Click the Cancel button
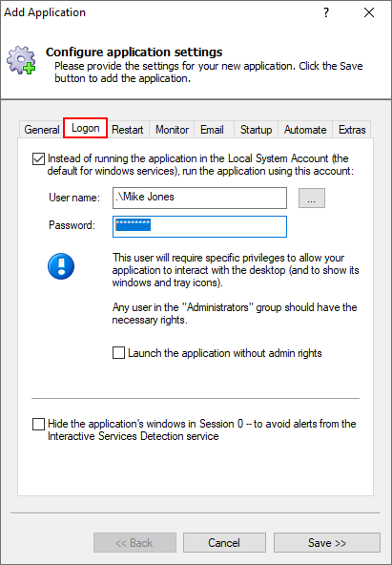 pyautogui.click(x=224, y=543)
